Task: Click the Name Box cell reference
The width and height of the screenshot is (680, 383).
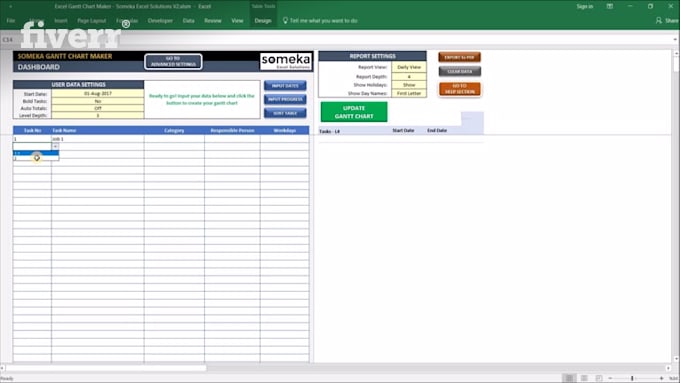Action: click(x=7, y=39)
